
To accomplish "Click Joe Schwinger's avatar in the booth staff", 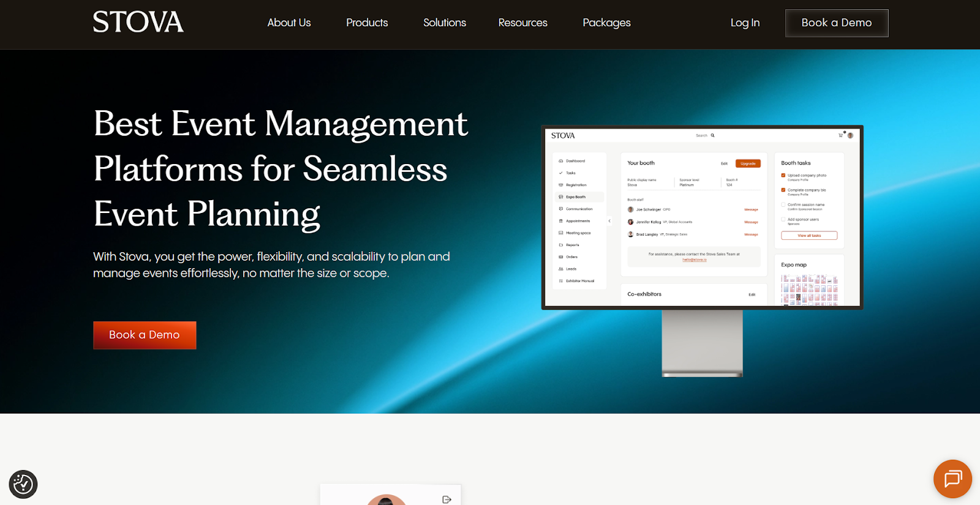I will (630, 209).
